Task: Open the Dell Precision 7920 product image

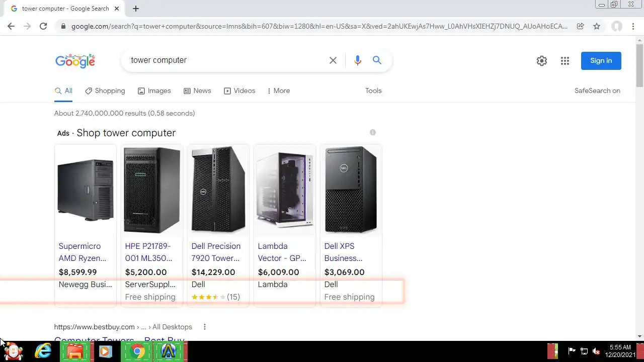Action: [x=218, y=191]
